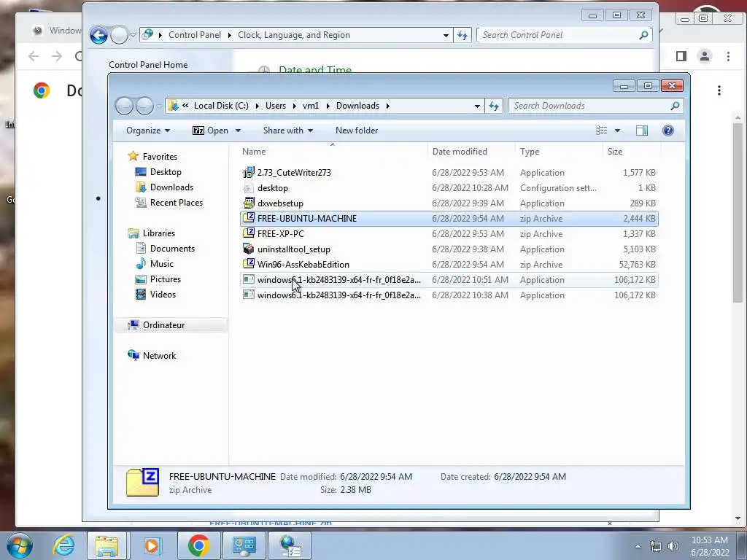Sort by Date modified column header
This screenshot has height=560, width=747.
[x=460, y=152]
